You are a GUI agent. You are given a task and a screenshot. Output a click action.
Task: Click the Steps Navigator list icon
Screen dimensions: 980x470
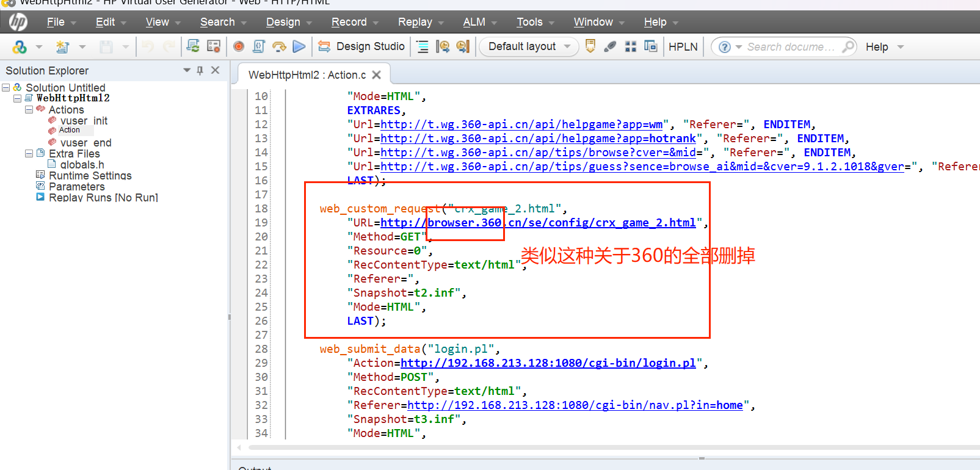(423, 46)
